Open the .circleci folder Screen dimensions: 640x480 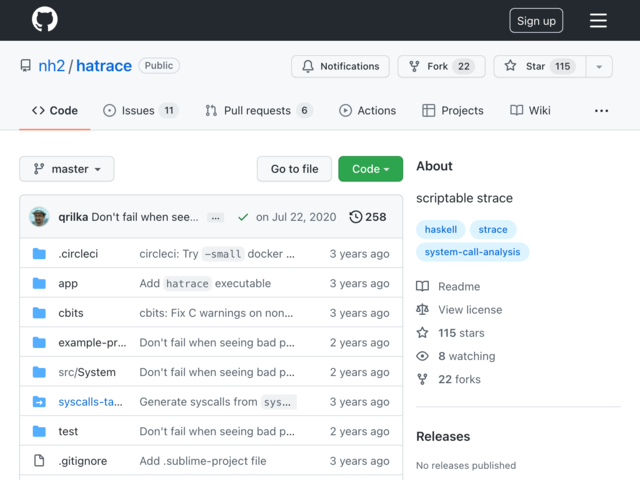pyautogui.click(x=78, y=254)
